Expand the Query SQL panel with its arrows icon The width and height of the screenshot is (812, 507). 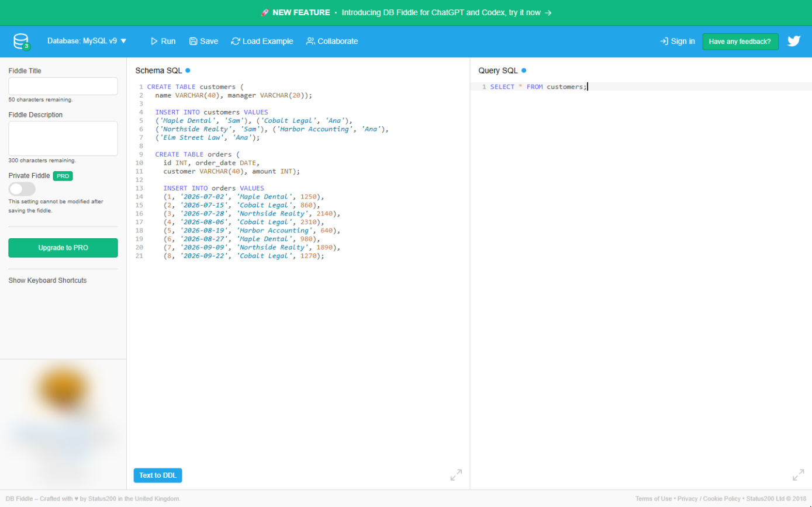pyautogui.click(x=798, y=475)
